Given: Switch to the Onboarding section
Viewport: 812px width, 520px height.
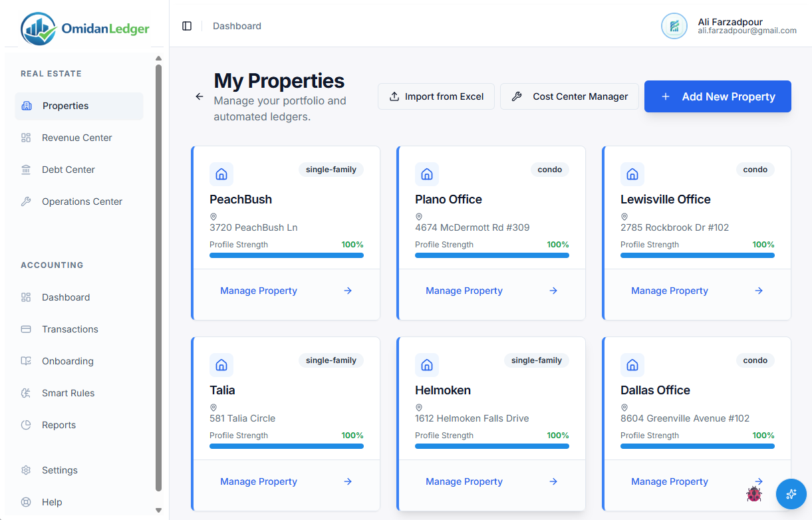Looking at the screenshot, I should [67, 361].
